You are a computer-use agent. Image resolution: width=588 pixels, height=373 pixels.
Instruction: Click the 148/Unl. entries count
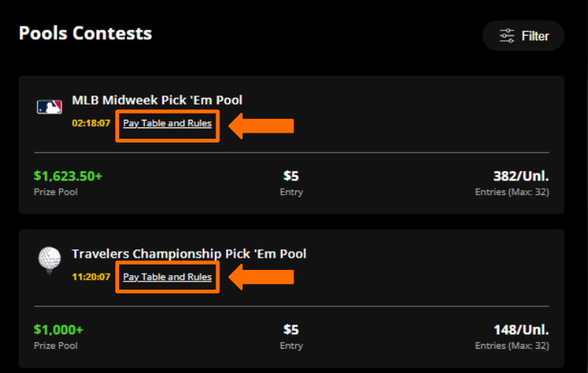pos(521,330)
